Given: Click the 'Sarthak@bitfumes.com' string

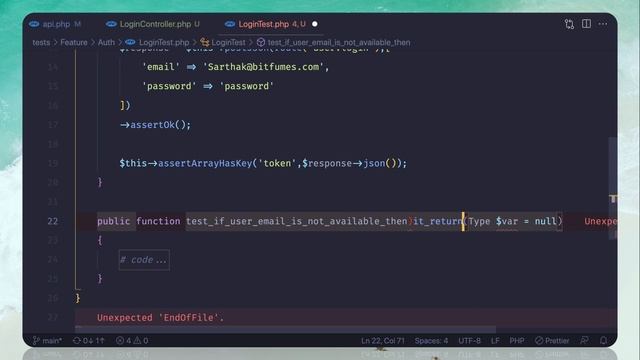Looking at the screenshot, I should [x=263, y=67].
